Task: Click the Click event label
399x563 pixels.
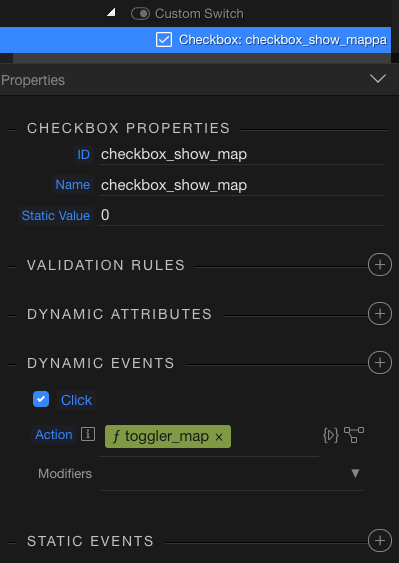Action: click(76, 400)
